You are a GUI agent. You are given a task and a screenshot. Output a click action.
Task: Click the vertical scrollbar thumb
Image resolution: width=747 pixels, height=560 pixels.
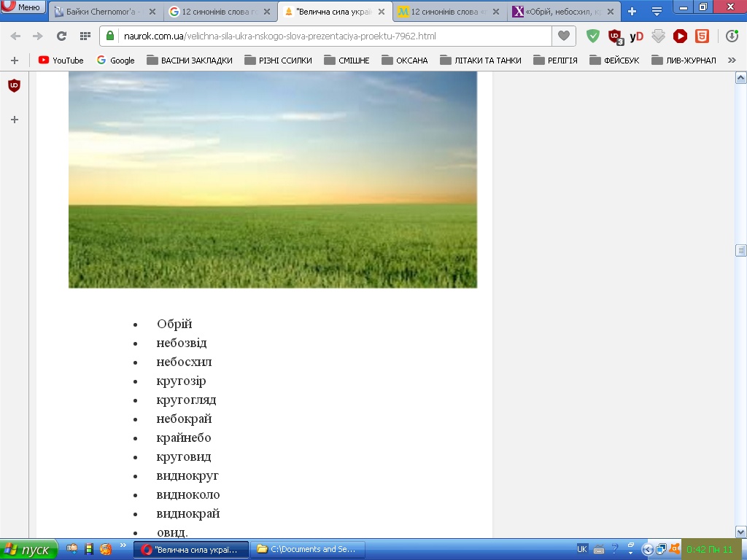click(741, 251)
